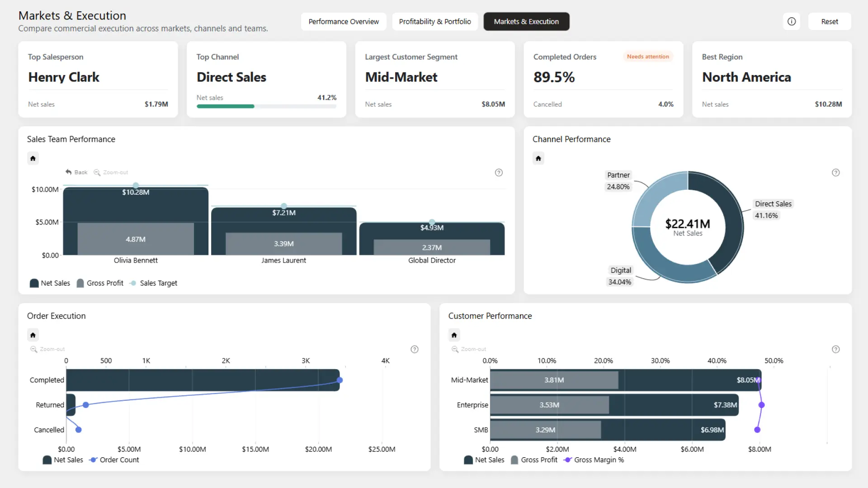Viewport: 868px width, 488px height.
Task: Click the Back arrow in Sales Team chart
Action: 76,172
